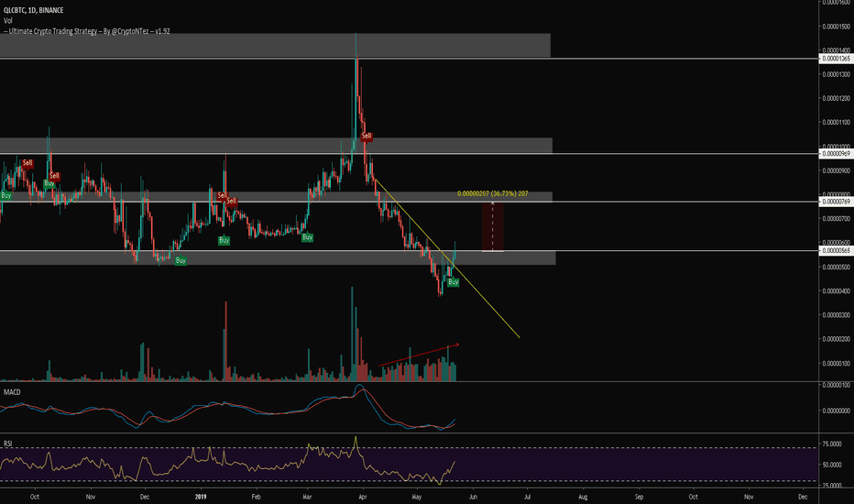
Task: Click the Buy marker at the chart's left edge
Action: pyautogui.click(x=6, y=195)
